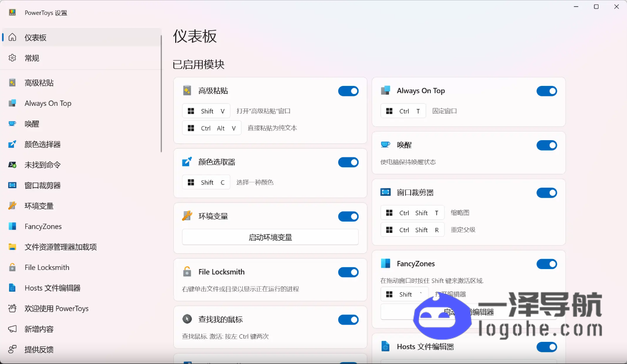Click the 右键单击文件或目录 description text
Image resolution: width=627 pixels, height=364 pixels.
pyautogui.click(x=240, y=289)
